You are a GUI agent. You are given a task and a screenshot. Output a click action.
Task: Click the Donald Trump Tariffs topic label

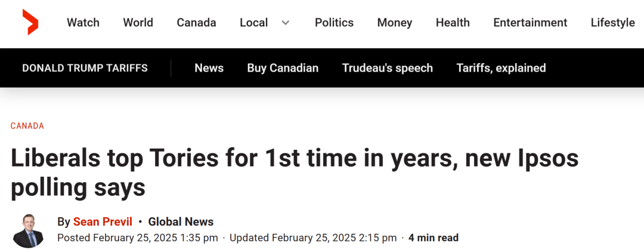[85, 68]
